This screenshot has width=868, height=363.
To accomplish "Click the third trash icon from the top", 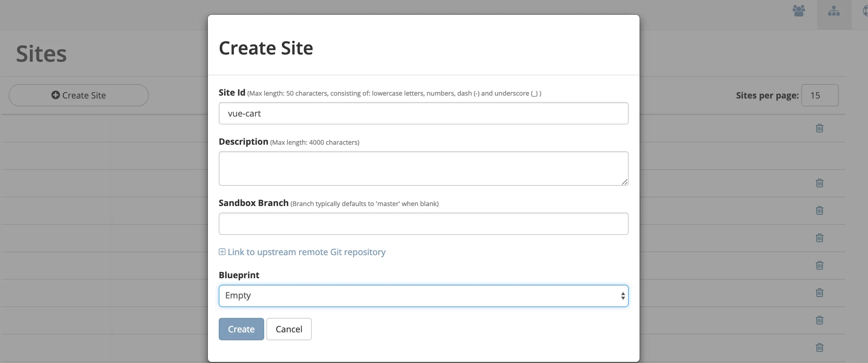I will pyautogui.click(x=820, y=210).
